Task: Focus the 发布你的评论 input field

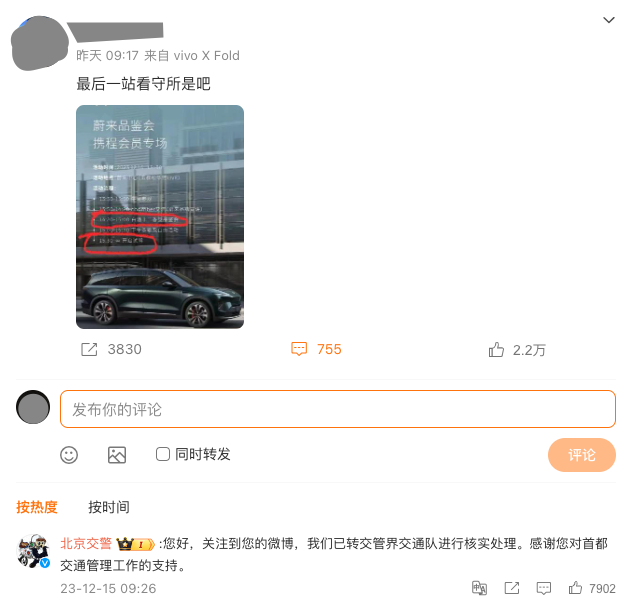Action: (x=337, y=409)
